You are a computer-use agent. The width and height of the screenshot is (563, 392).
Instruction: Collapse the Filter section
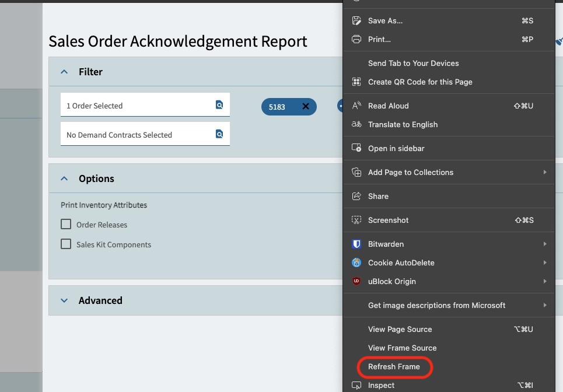(65, 72)
